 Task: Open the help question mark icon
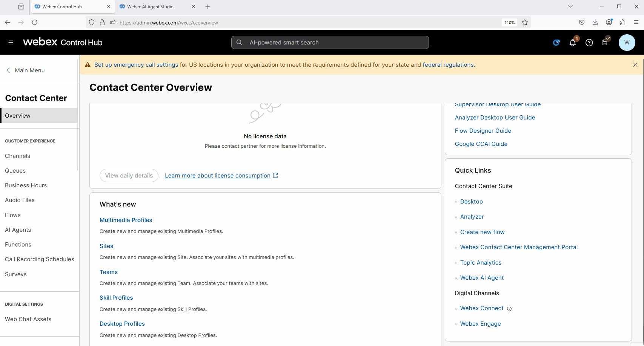coord(589,43)
